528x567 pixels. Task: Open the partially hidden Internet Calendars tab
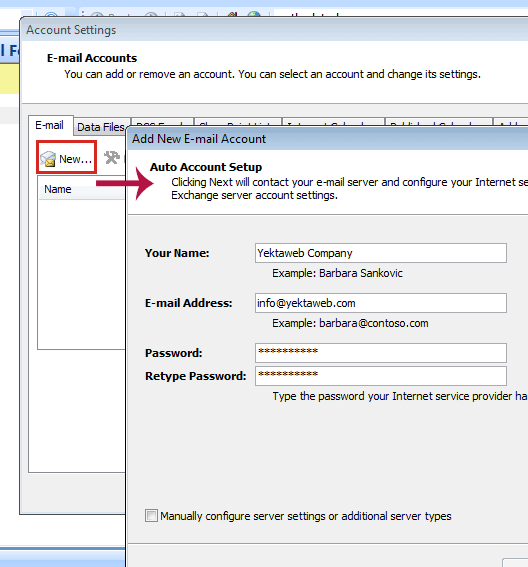click(333, 122)
